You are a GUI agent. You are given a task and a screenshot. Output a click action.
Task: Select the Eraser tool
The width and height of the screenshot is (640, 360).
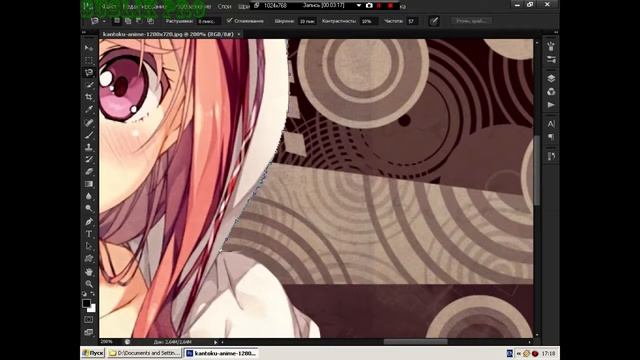point(89,171)
